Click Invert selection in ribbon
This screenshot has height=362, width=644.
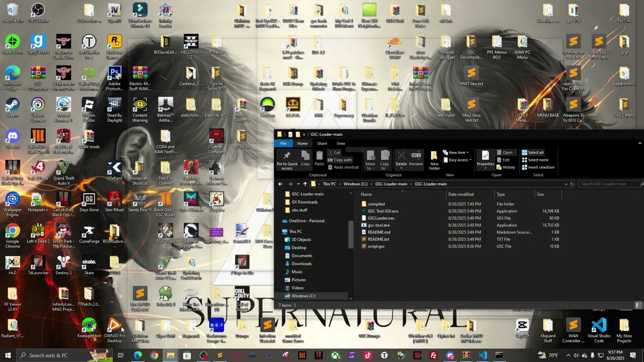(x=538, y=167)
